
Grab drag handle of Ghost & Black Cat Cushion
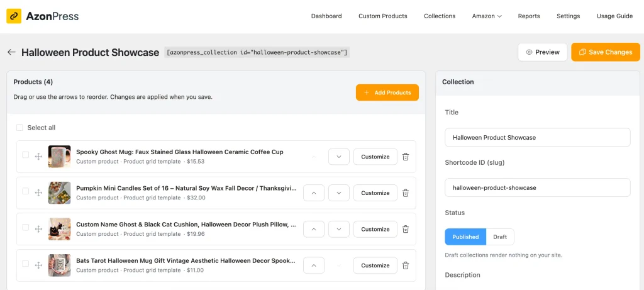(x=38, y=229)
